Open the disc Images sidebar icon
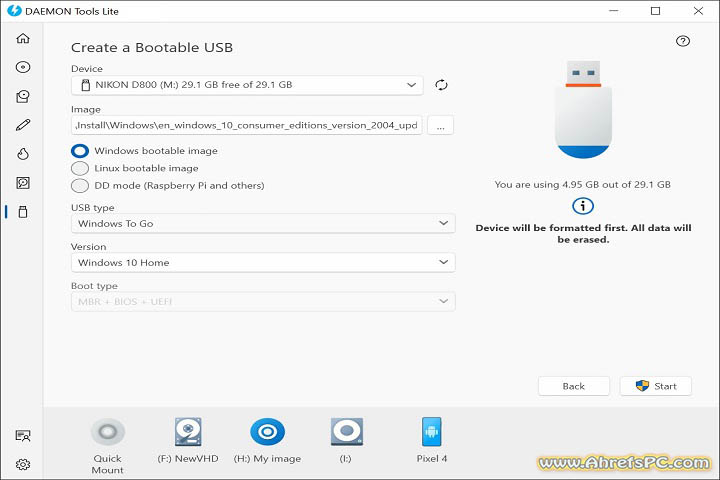Screen dimensions: 720x480 click(x=23, y=67)
